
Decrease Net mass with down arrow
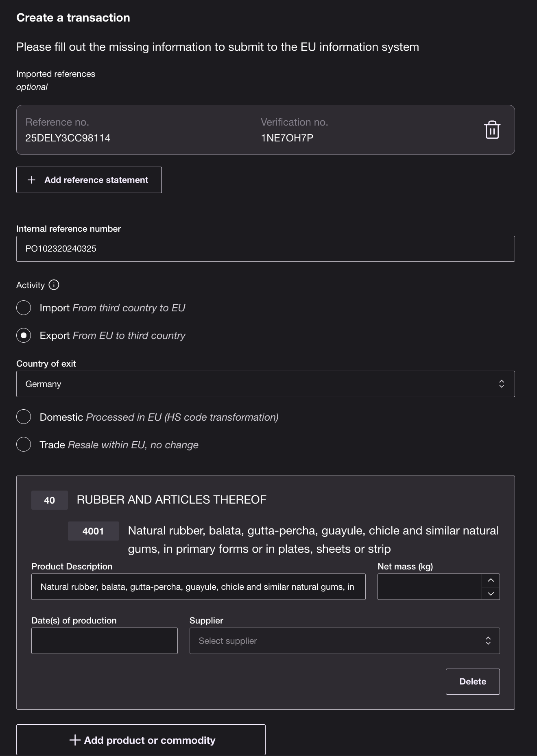pos(491,593)
